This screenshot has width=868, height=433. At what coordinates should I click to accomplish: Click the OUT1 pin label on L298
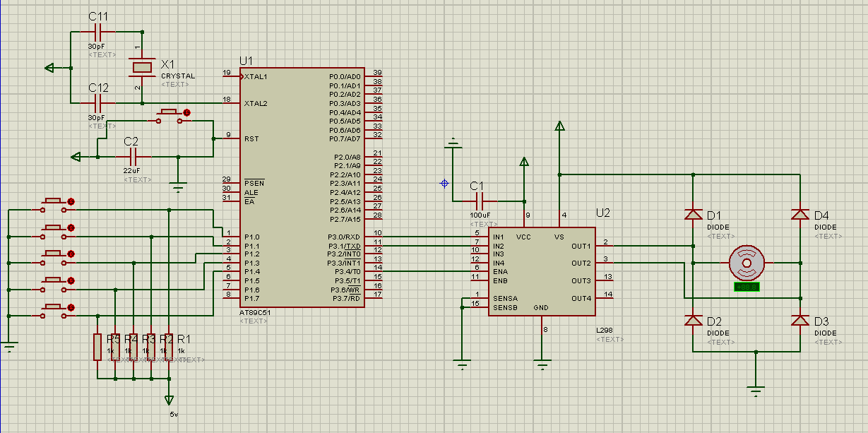581,246
